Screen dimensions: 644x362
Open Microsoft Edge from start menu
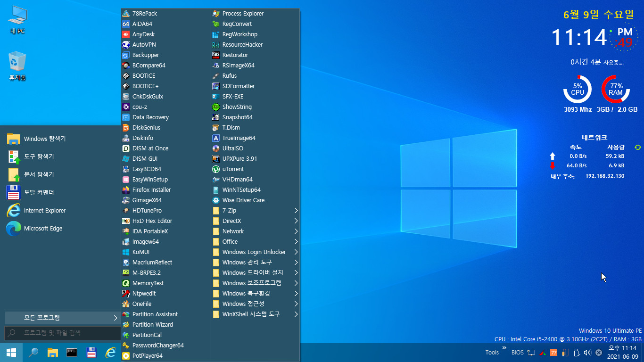pos(61,229)
